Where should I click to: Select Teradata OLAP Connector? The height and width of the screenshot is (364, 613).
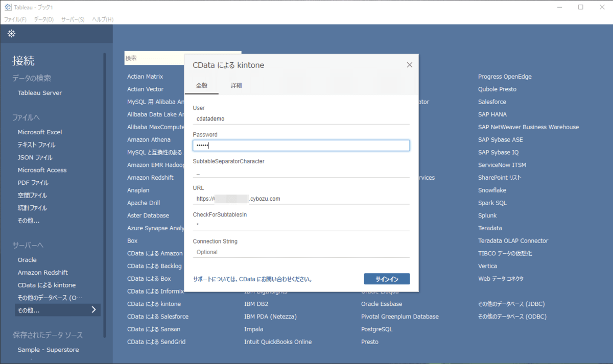pos(513,241)
